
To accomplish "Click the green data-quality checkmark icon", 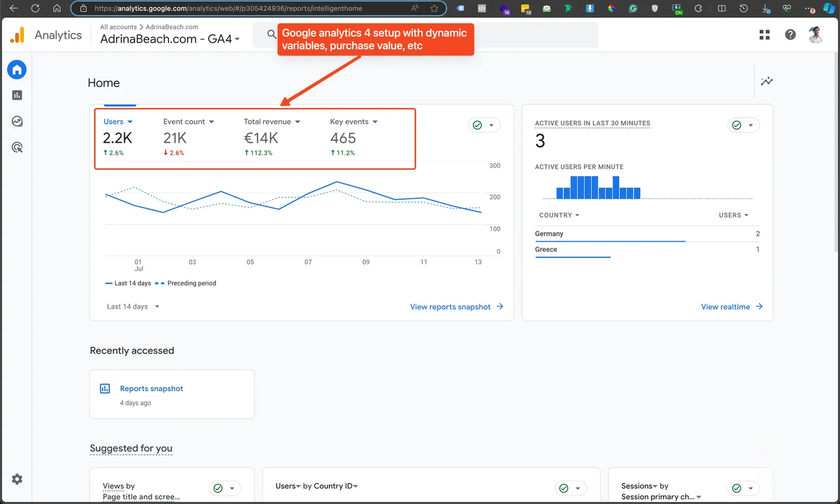I will point(478,125).
